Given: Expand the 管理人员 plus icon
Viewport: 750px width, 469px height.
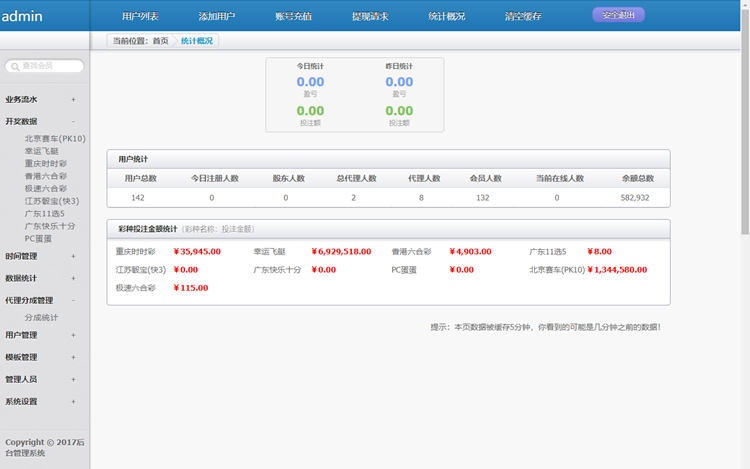Looking at the screenshot, I should 73,379.
